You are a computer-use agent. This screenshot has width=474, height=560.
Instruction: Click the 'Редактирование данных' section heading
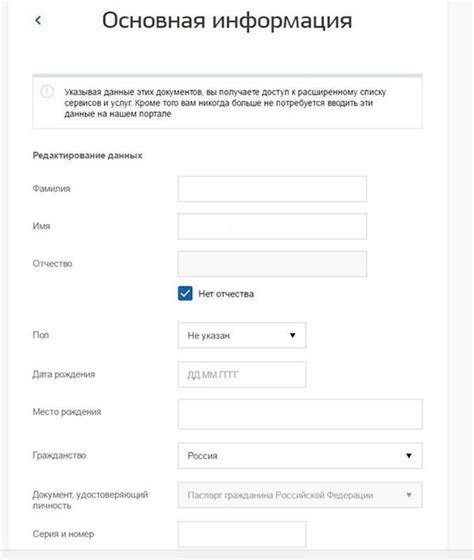(88, 155)
